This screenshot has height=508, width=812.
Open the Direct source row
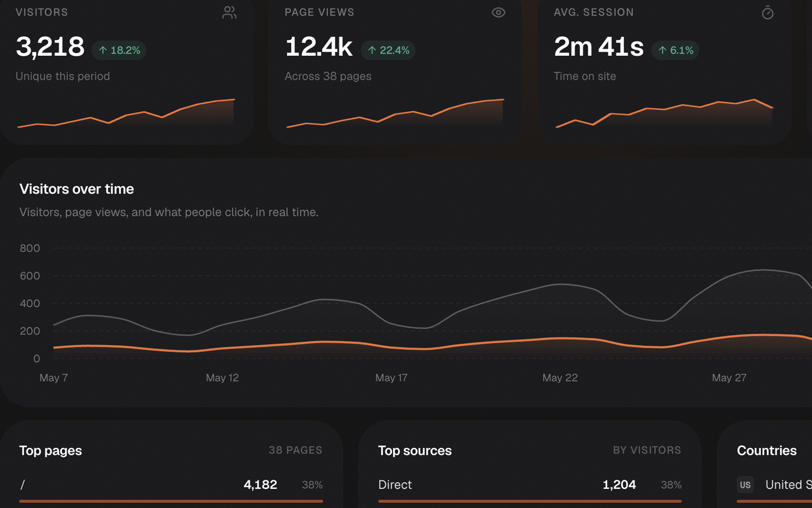(x=530, y=485)
